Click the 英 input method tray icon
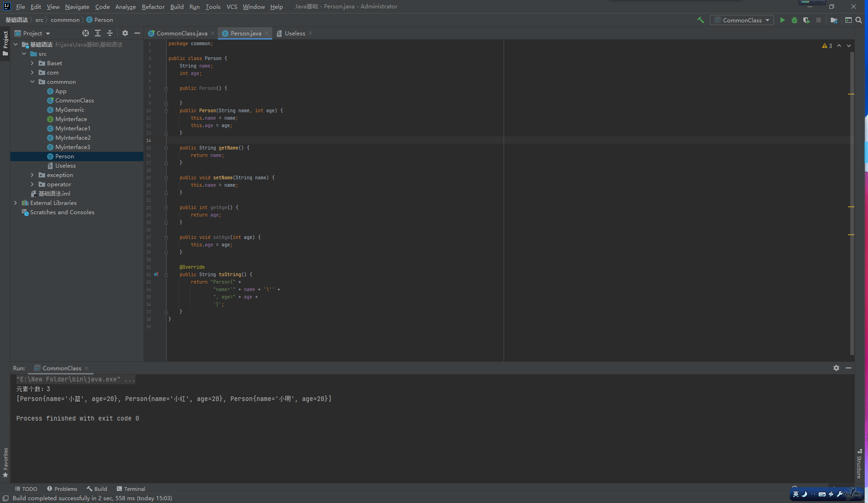This screenshot has height=503, width=868. pyautogui.click(x=796, y=494)
